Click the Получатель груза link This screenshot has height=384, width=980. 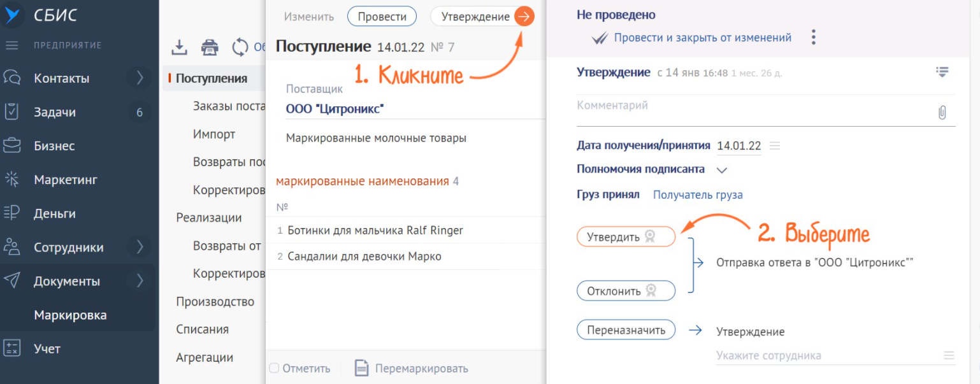click(698, 195)
